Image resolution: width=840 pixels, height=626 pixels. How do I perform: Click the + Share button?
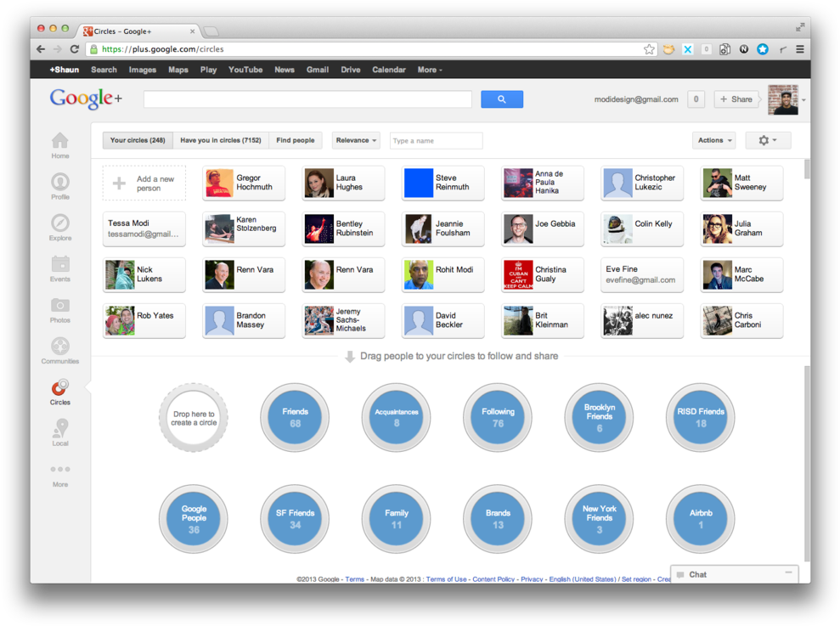click(736, 99)
